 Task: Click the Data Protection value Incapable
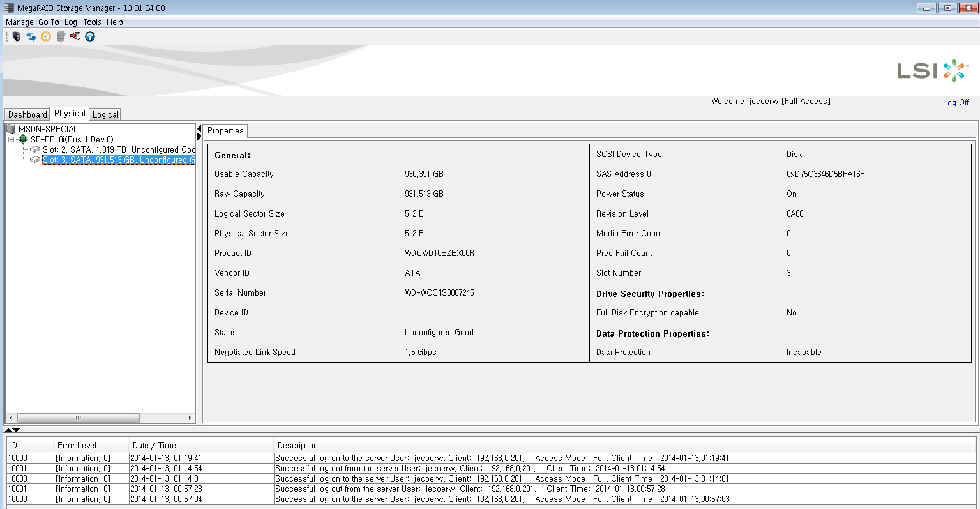804,352
